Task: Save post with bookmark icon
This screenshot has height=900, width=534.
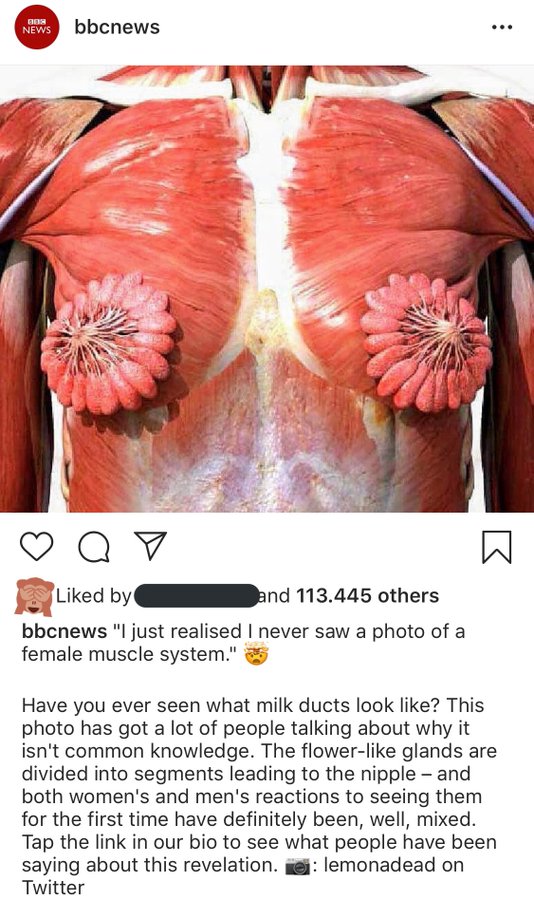Action: (x=496, y=546)
